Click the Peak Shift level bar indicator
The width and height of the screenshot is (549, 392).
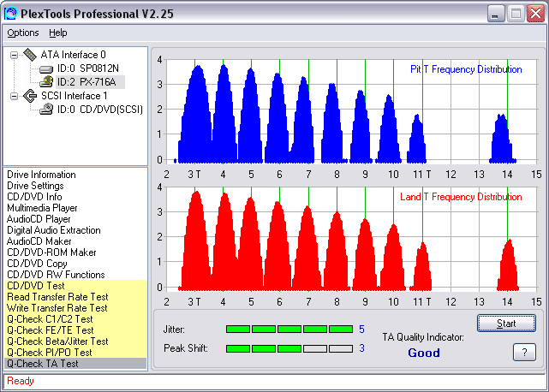click(x=289, y=348)
